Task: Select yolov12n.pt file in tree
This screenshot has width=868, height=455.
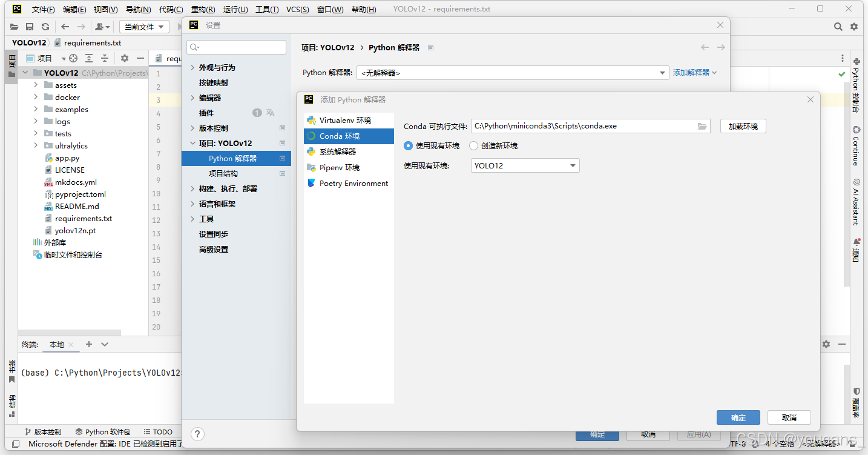Action: [x=75, y=230]
